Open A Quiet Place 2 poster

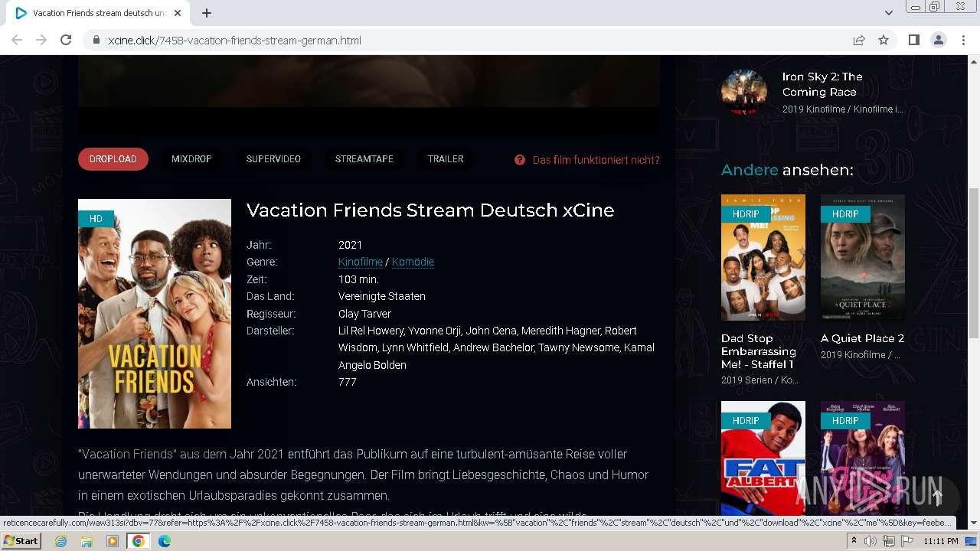click(863, 258)
